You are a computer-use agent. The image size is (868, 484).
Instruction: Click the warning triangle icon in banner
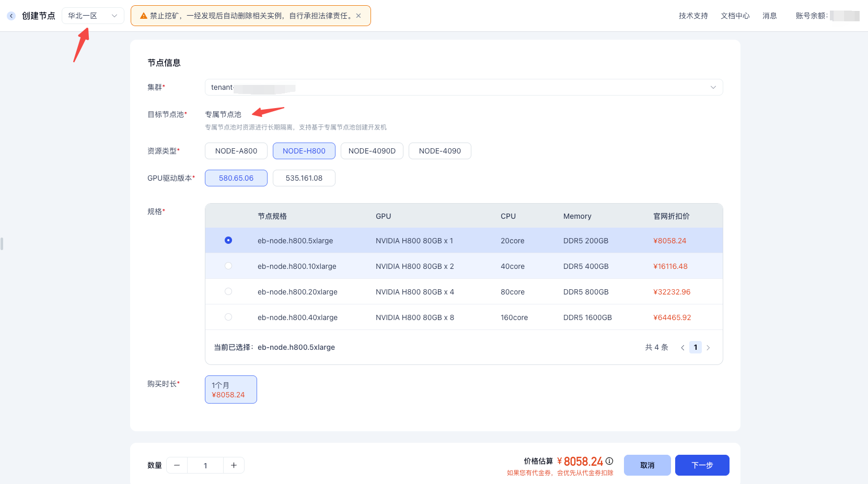point(143,16)
